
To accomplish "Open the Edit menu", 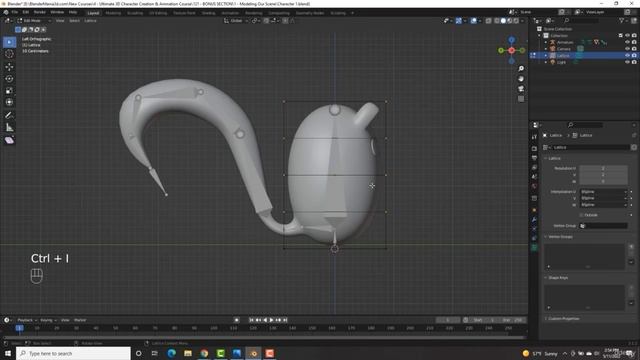I will (25, 12).
